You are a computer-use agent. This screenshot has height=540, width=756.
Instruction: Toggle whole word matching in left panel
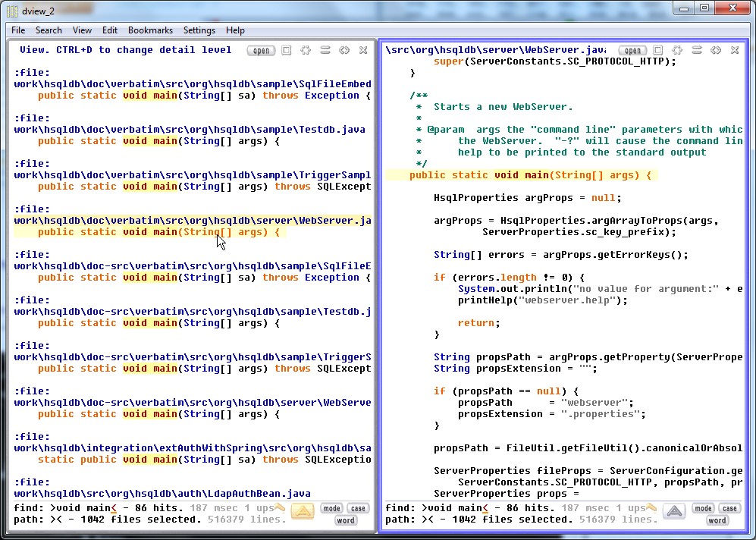346,520
